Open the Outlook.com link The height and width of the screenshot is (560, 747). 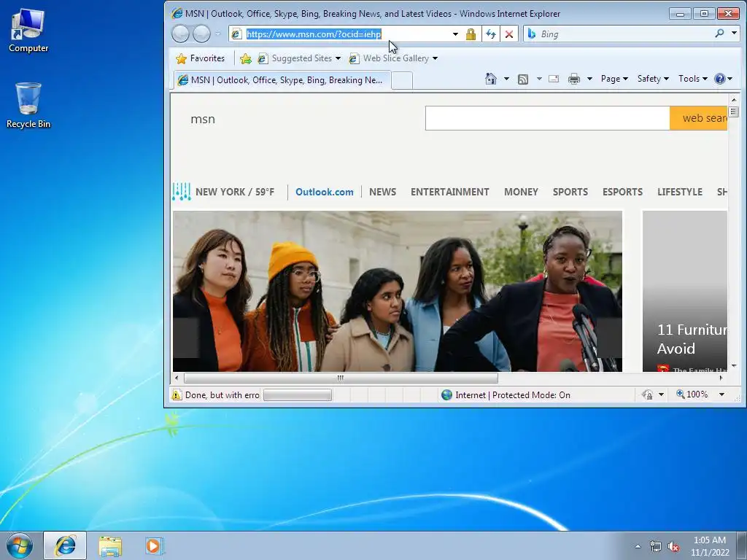pyautogui.click(x=325, y=192)
